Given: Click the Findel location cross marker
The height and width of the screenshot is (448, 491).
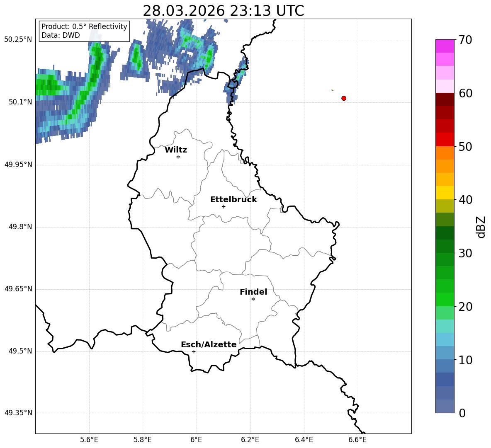Looking at the screenshot, I should (x=253, y=299).
